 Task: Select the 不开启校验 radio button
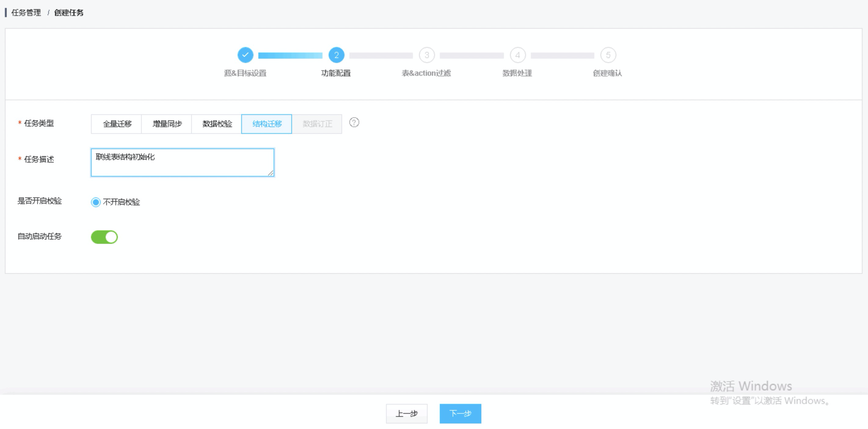(96, 202)
